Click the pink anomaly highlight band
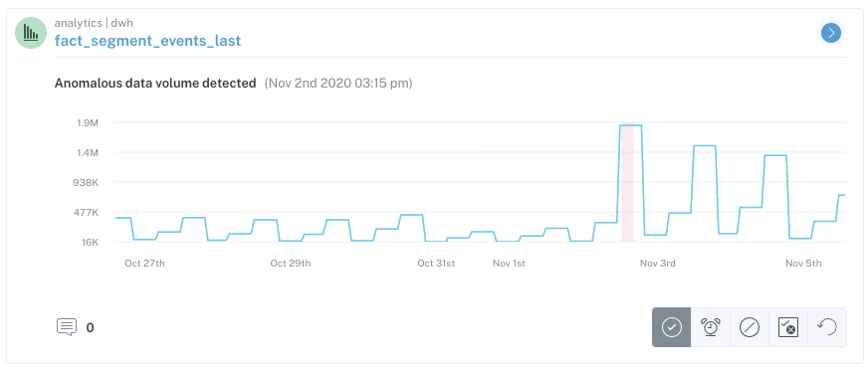Screen dimensions: 868x373 627,182
